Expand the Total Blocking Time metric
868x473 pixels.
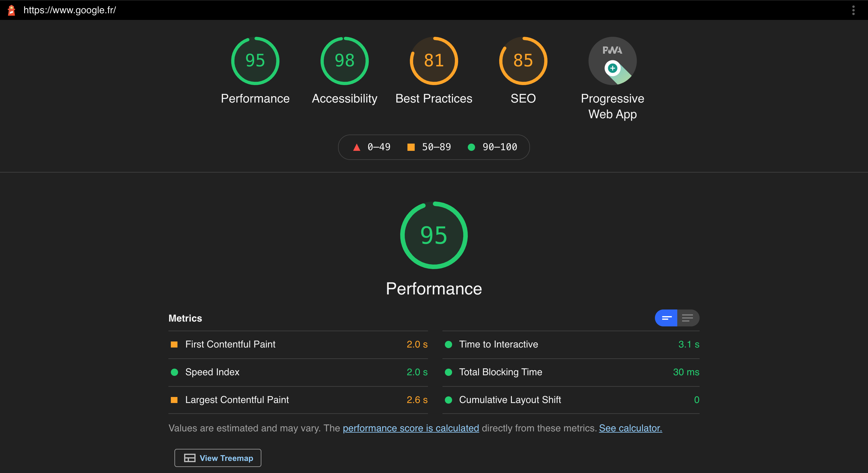571,372
